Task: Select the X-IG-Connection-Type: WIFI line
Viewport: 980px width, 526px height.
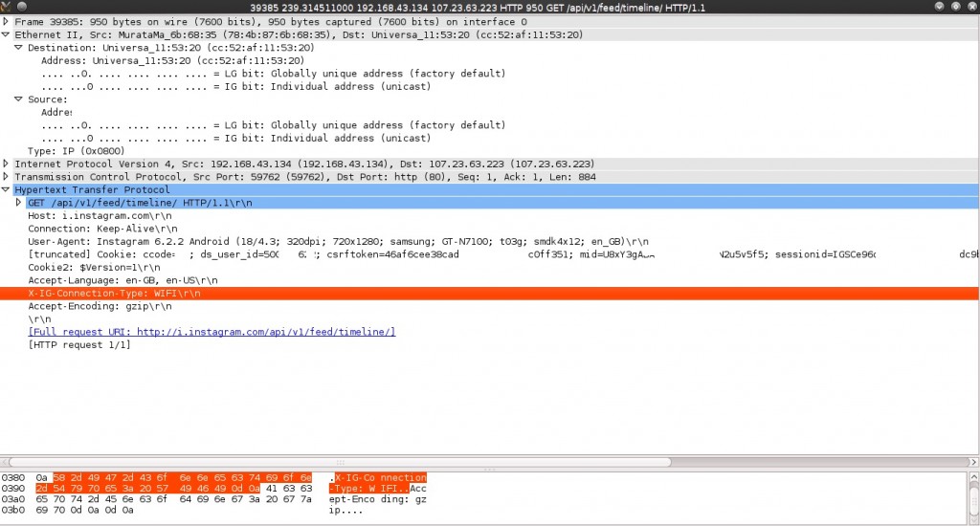Action: pos(489,294)
